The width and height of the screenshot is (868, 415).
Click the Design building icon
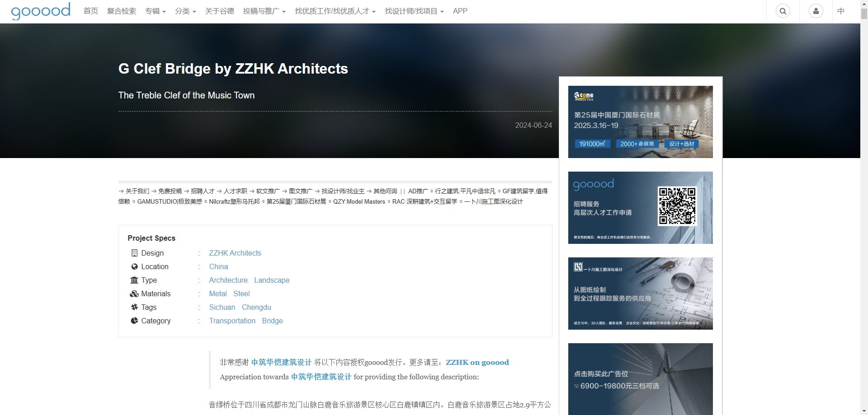[x=134, y=253]
